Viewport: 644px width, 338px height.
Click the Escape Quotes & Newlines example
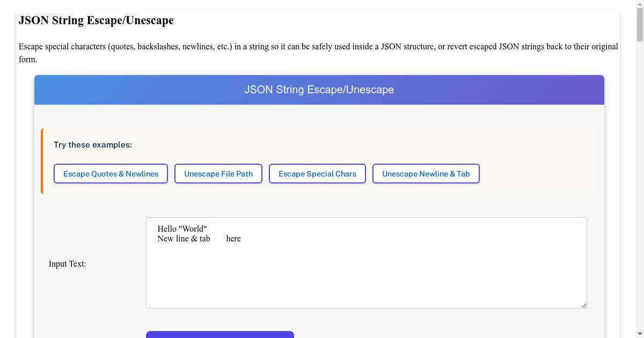click(x=111, y=174)
